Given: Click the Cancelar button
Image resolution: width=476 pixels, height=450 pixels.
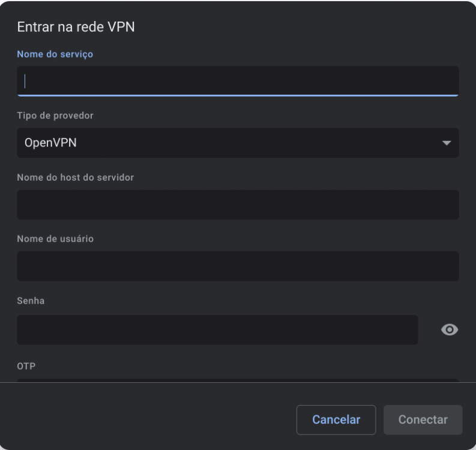Looking at the screenshot, I should point(336,419).
